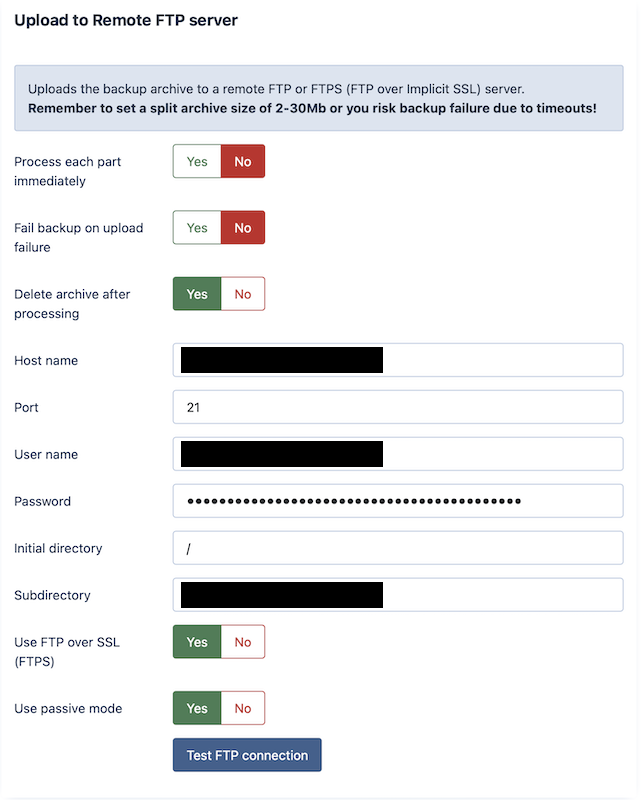Turn off FTP over SSL with No

pos(243,642)
